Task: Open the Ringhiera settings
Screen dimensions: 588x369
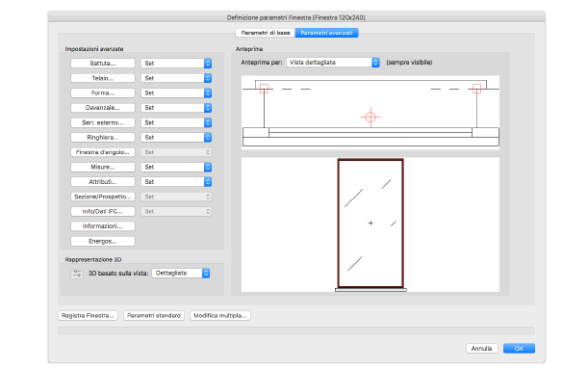Action: click(103, 138)
